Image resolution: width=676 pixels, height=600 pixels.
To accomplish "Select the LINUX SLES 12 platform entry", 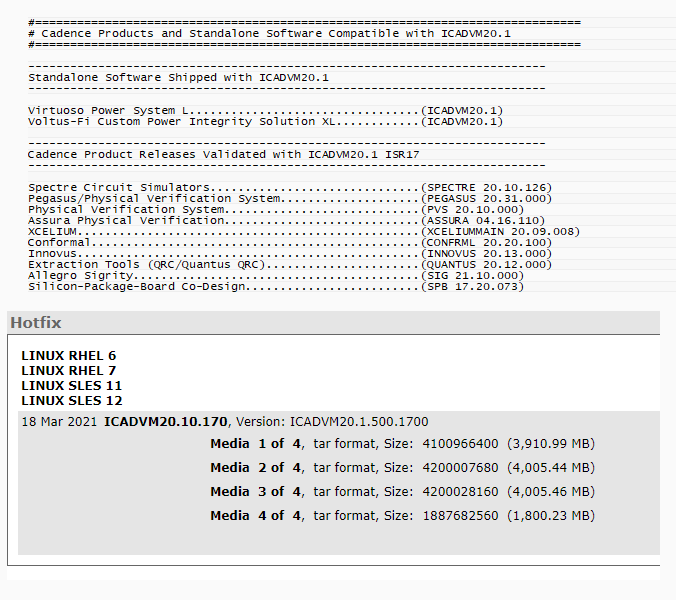I will (x=72, y=401).
